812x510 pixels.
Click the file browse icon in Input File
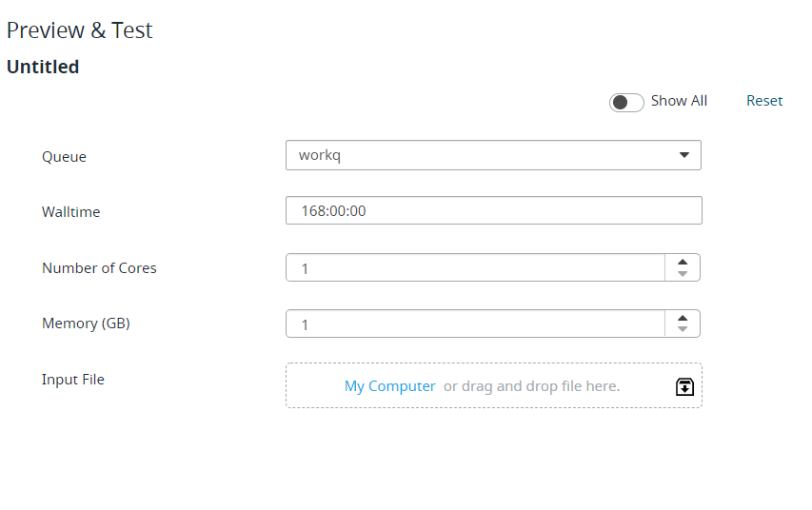coord(684,386)
